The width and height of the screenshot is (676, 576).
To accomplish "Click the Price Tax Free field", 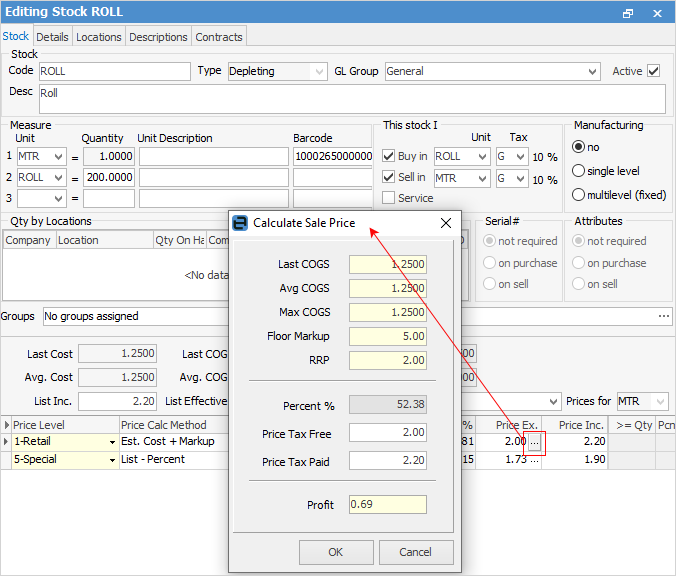I will (x=387, y=433).
